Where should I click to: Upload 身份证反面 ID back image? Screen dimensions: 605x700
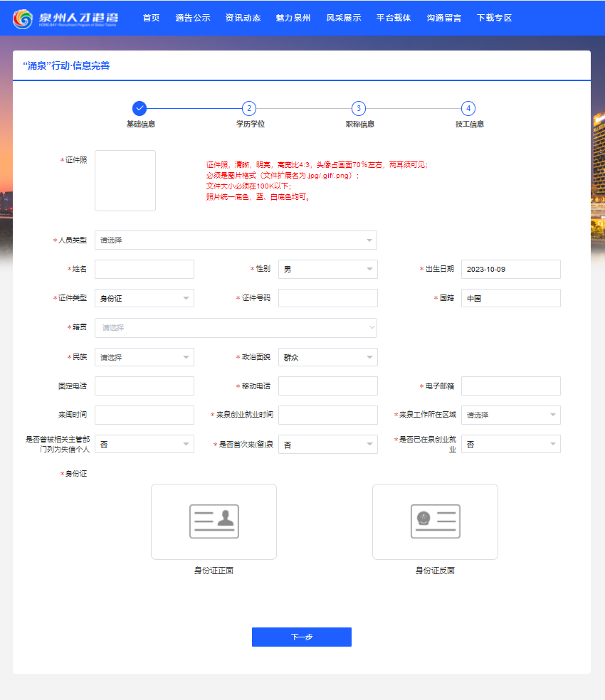(435, 521)
